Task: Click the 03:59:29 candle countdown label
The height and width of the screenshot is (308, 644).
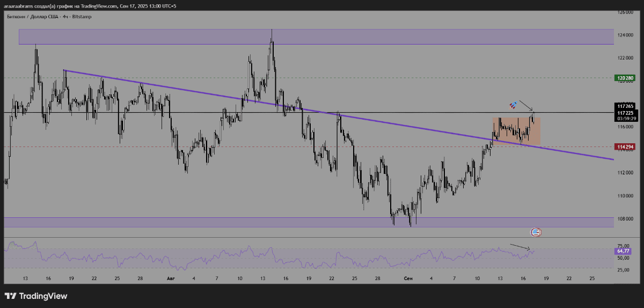Action: [625, 119]
